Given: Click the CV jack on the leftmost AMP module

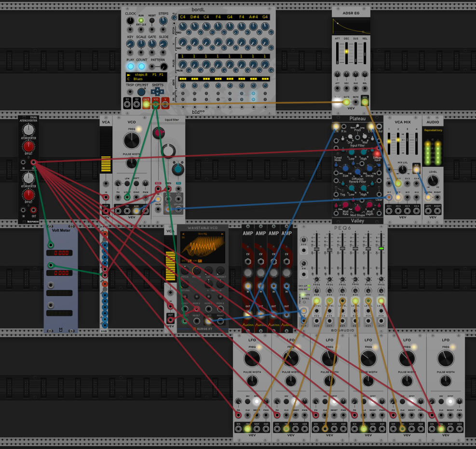Looking at the screenshot, I should pyautogui.click(x=248, y=262).
